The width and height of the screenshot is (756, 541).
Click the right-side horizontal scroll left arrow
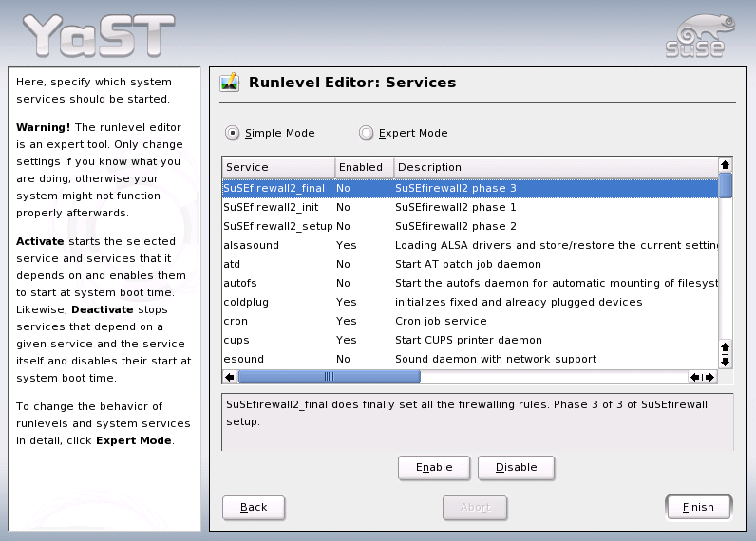click(694, 377)
